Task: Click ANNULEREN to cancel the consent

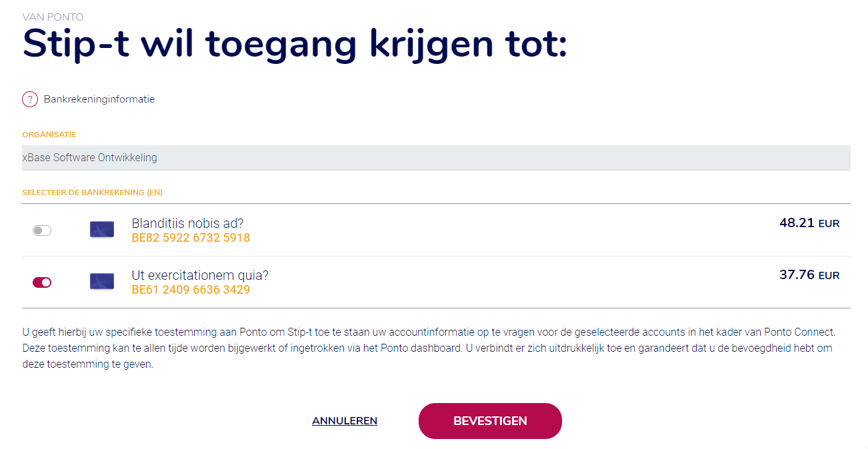Action: [345, 420]
